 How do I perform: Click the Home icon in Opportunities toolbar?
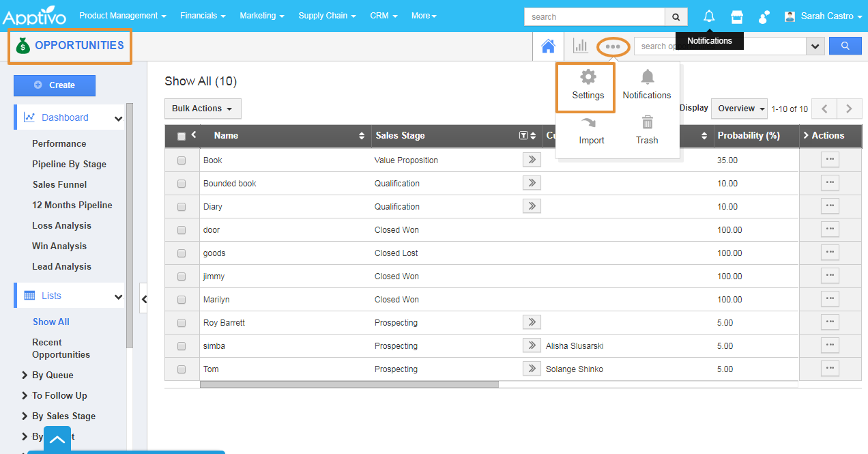[548, 46]
